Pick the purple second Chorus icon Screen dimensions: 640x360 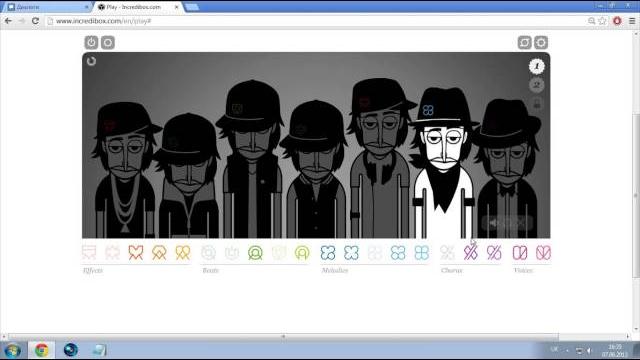pos(471,253)
